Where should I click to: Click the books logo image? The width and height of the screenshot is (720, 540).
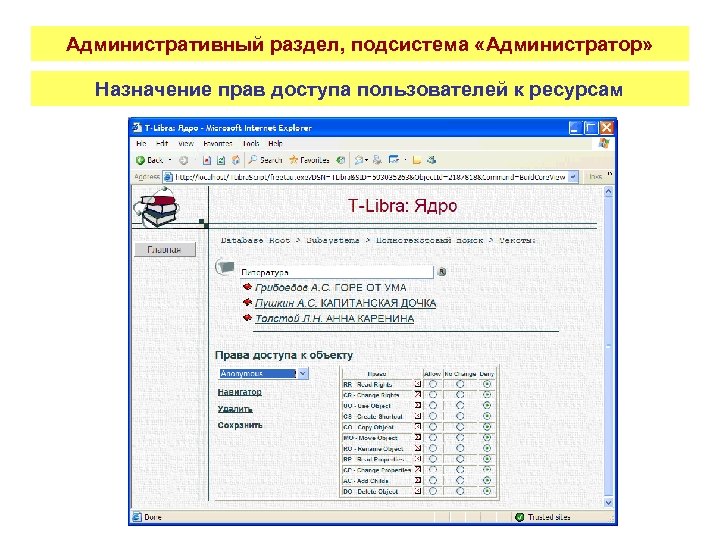pos(155,207)
